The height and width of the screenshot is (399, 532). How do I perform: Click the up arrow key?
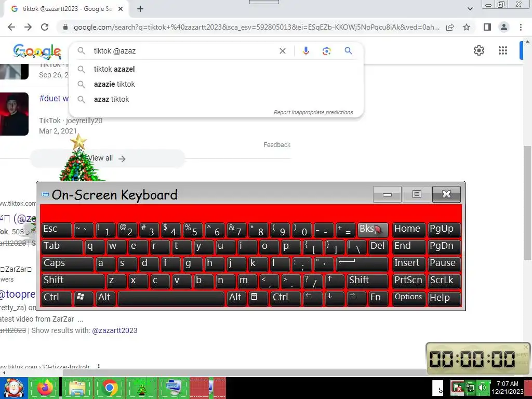[335, 281]
